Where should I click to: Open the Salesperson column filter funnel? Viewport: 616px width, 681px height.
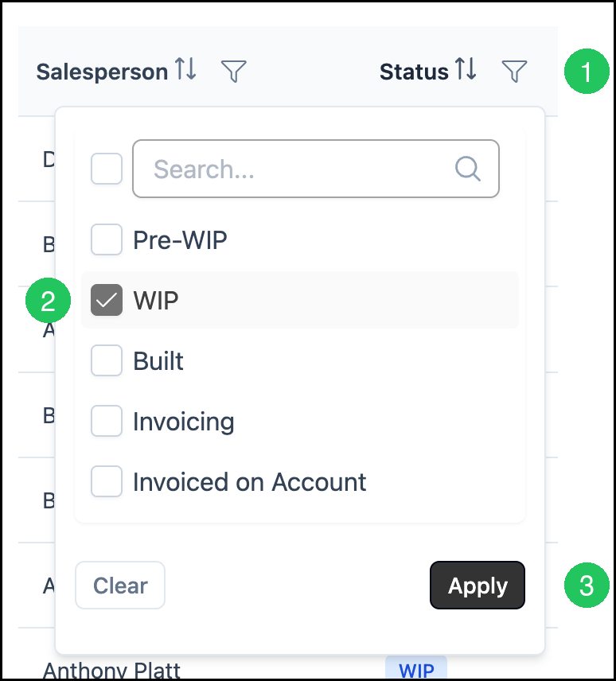coord(234,71)
